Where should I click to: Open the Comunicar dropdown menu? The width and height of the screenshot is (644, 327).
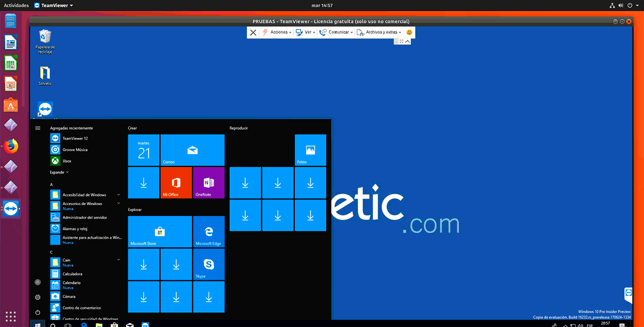click(336, 32)
